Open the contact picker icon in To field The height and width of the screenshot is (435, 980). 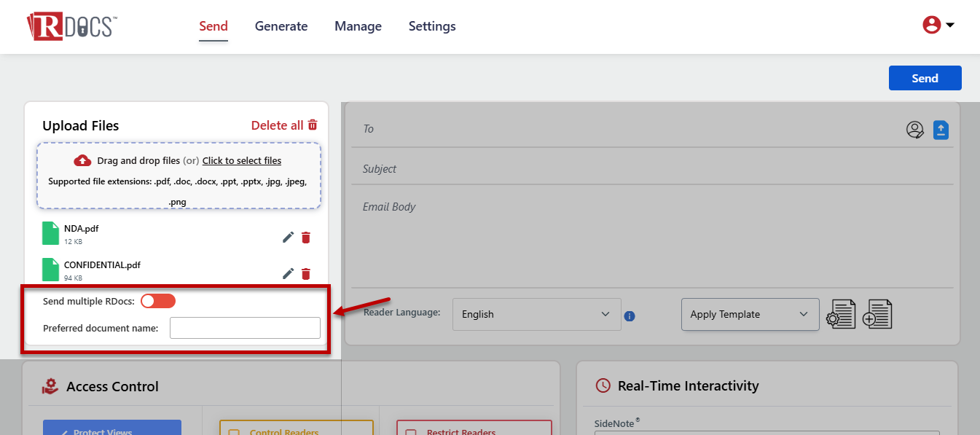point(914,130)
